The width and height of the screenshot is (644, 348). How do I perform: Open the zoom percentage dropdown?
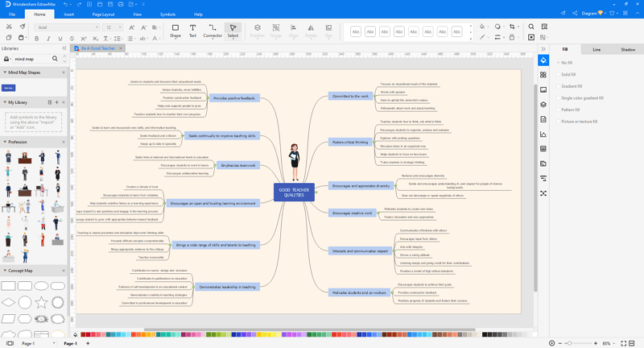click(614, 343)
